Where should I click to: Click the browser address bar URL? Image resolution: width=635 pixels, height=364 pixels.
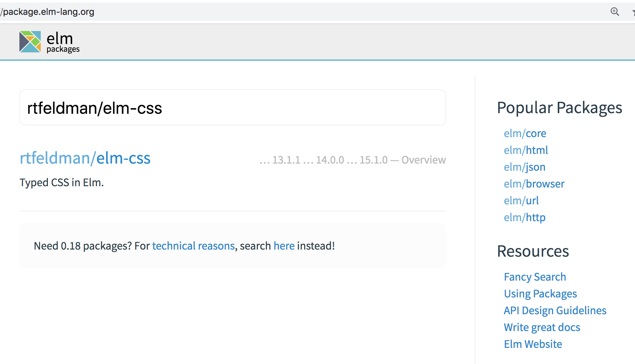coord(48,12)
